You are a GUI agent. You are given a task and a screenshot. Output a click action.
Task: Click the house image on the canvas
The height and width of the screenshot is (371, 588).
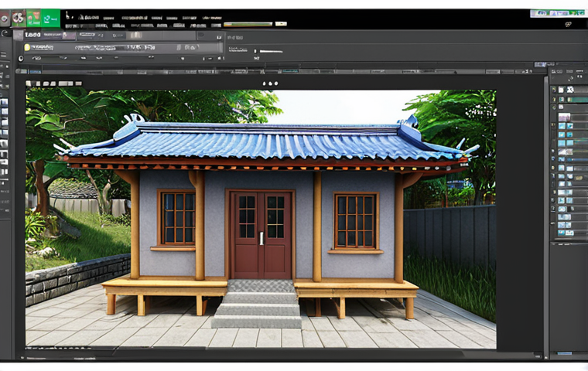pos(261,219)
